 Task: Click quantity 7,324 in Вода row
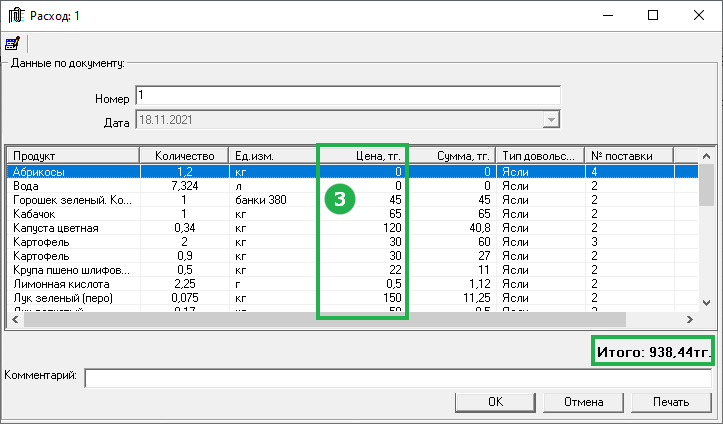pyautogui.click(x=184, y=186)
